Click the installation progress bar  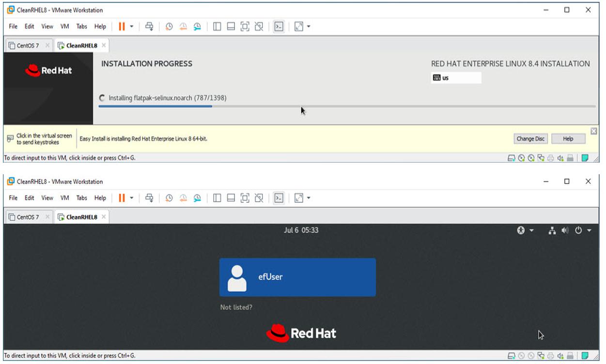click(x=346, y=106)
